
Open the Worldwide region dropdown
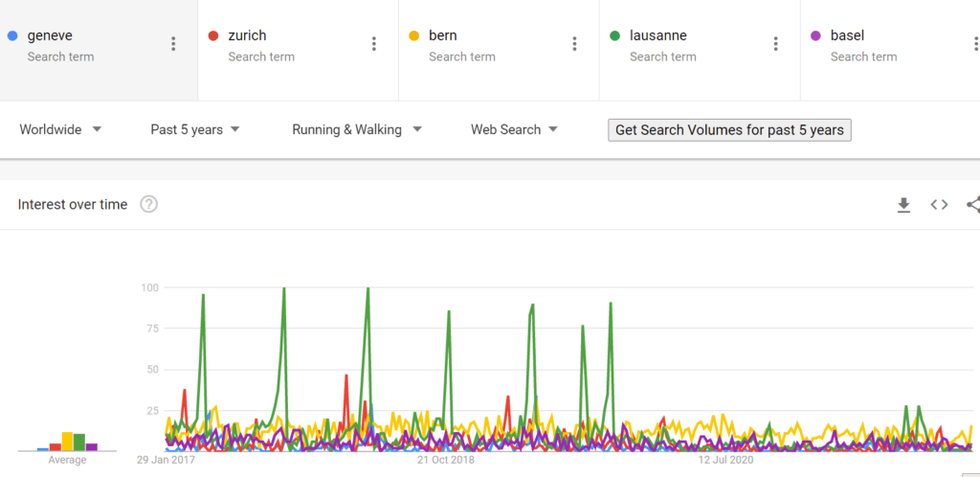(x=60, y=130)
